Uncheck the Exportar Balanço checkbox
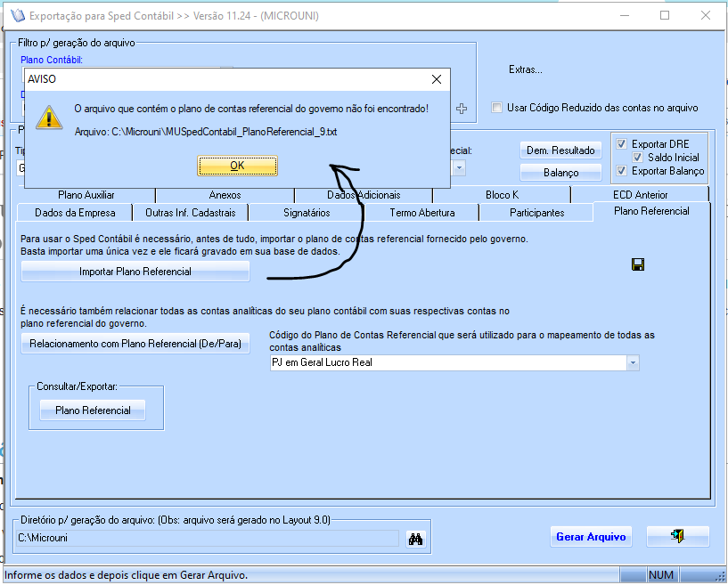Viewport: 728px width, 585px height. pyautogui.click(x=621, y=171)
